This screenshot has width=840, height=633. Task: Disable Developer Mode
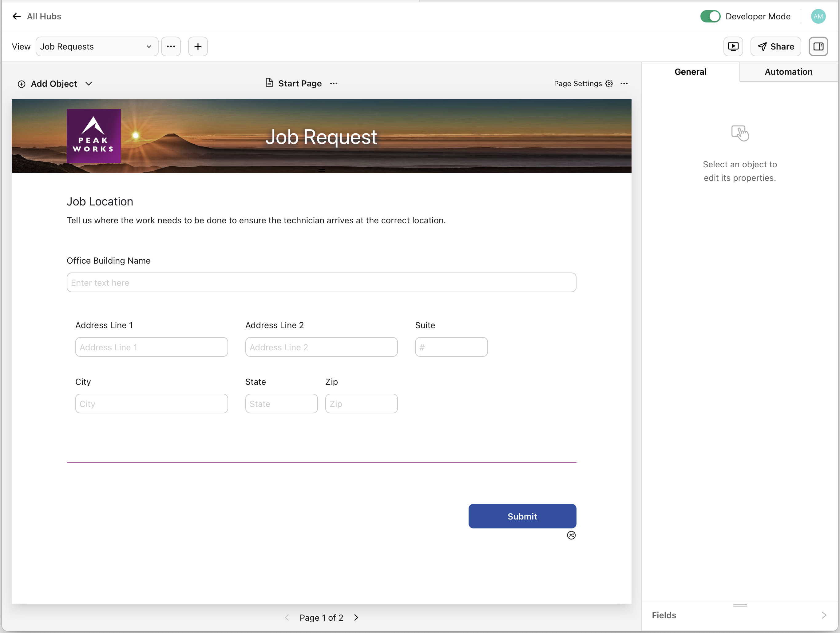coord(710,16)
